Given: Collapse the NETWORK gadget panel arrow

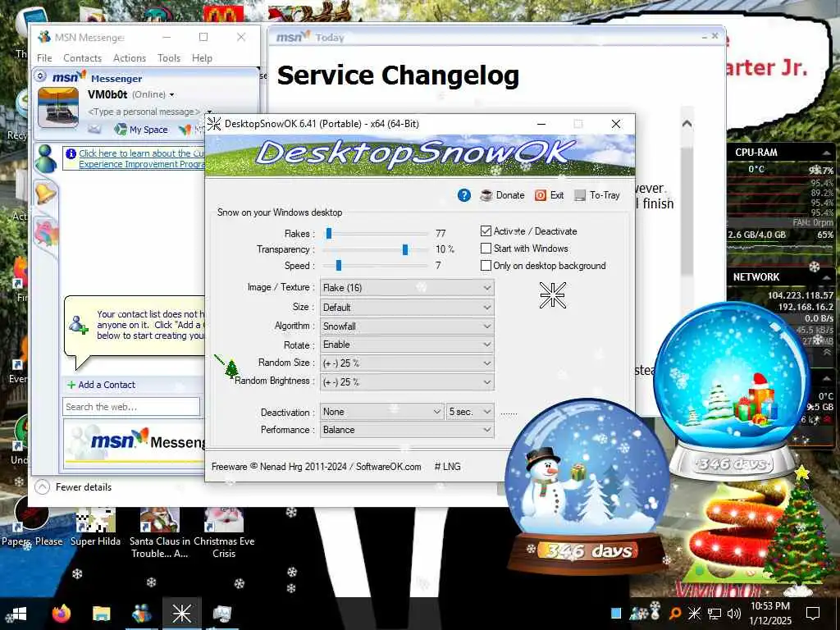Looking at the screenshot, I should tap(827, 277).
